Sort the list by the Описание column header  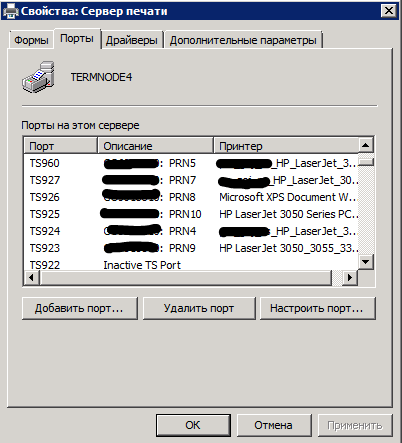pos(155,146)
